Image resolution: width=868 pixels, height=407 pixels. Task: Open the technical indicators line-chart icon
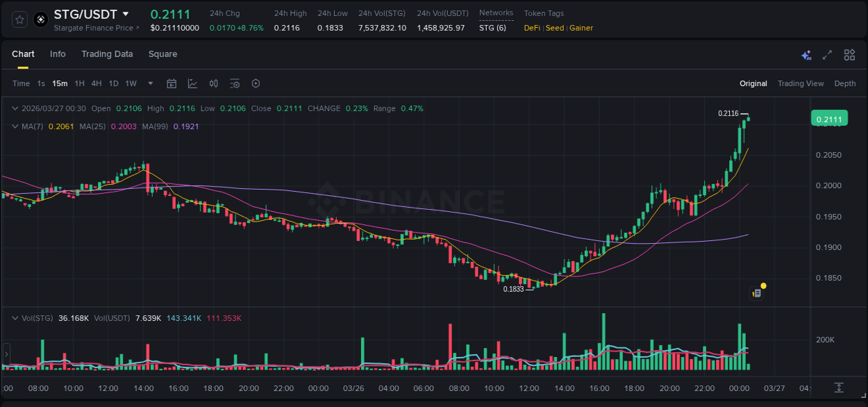[192, 83]
